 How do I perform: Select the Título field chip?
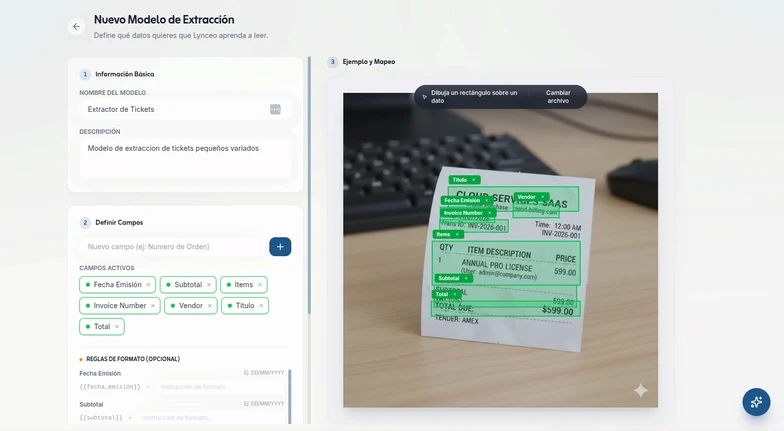click(x=245, y=306)
